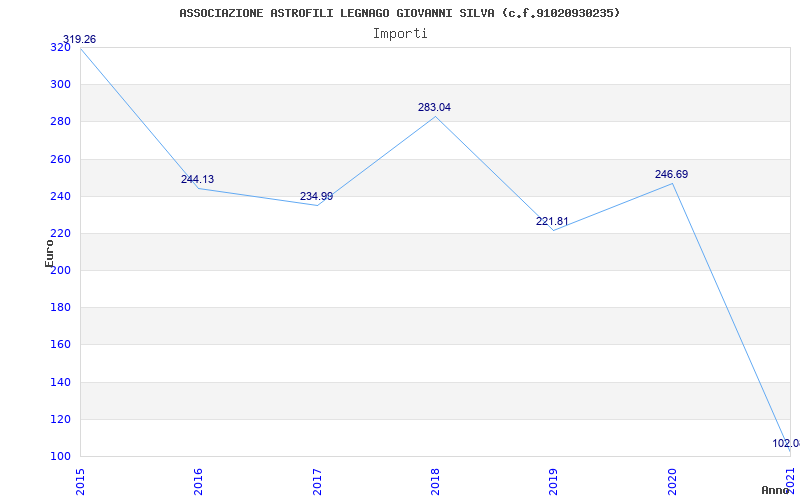This screenshot has height=500, width=800.
Task: Click the 280 y-axis tick label
Action: [x=60, y=122]
